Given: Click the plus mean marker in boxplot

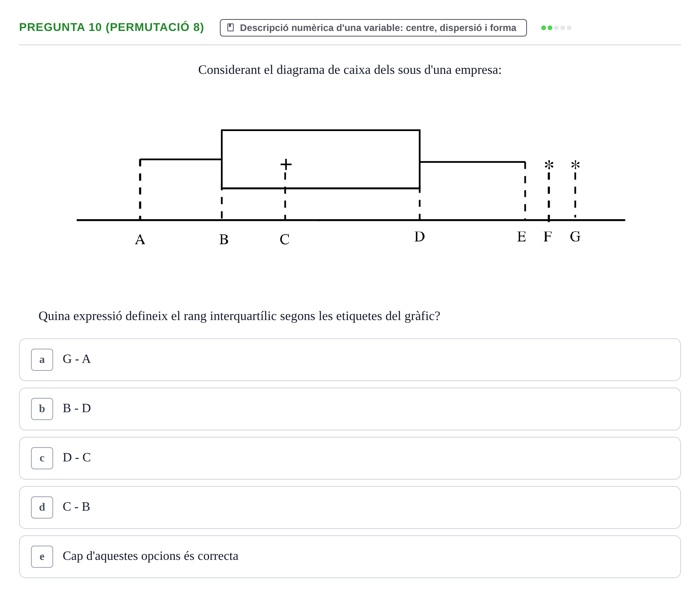Looking at the screenshot, I should coord(286,164).
